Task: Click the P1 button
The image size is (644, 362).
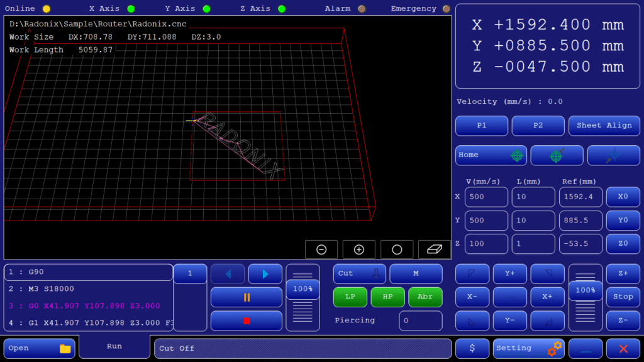Action: point(482,126)
